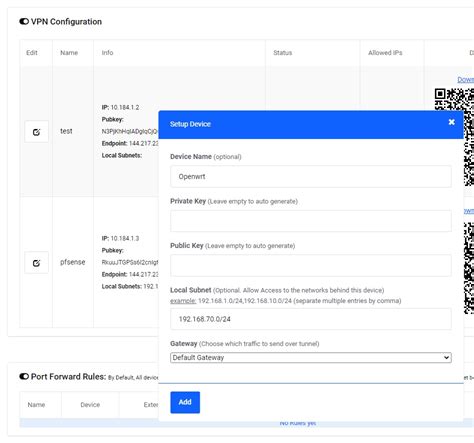Click the IP value 10.184.1.3

point(125,238)
